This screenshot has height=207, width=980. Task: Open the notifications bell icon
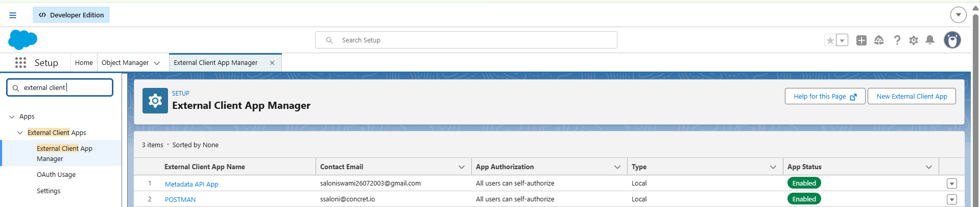click(930, 40)
